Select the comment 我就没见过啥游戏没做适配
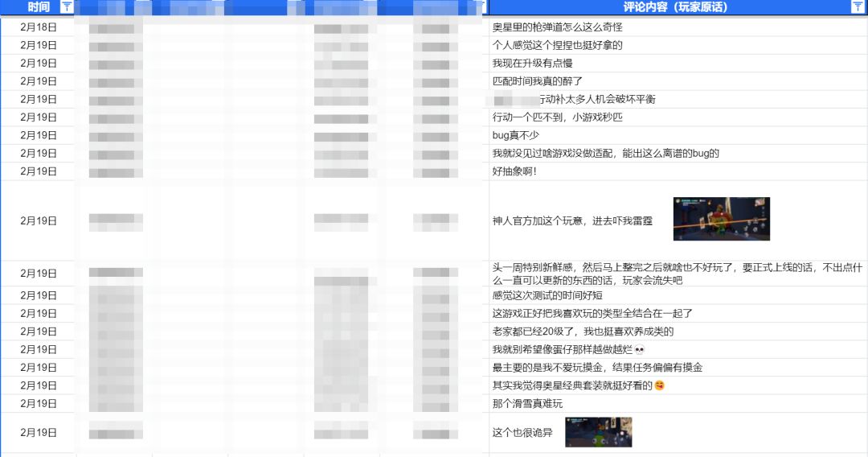This screenshot has width=868, height=457. [606, 153]
